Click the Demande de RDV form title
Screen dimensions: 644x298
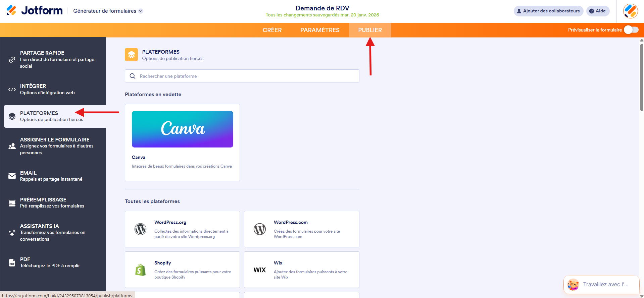pyautogui.click(x=322, y=8)
